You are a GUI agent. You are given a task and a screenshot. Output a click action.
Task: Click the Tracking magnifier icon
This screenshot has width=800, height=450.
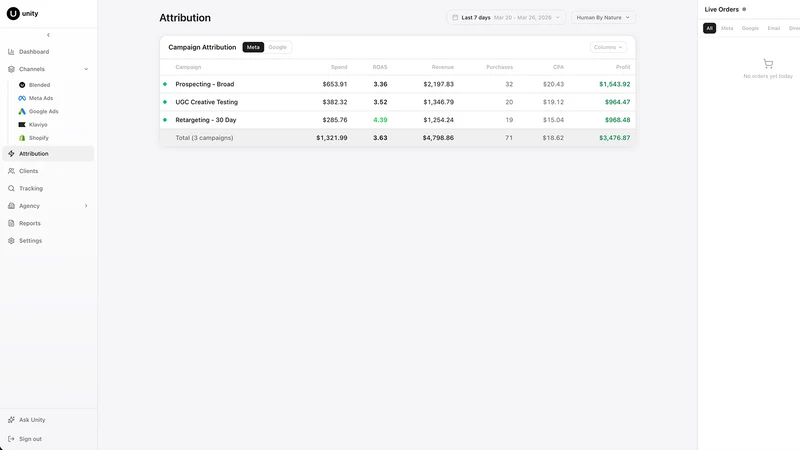pos(11,188)
